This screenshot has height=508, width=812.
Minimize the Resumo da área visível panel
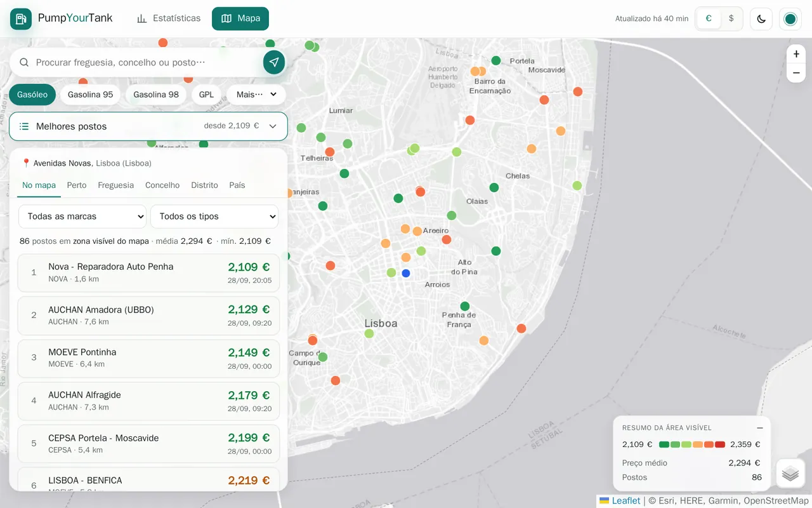pos(760,428)
